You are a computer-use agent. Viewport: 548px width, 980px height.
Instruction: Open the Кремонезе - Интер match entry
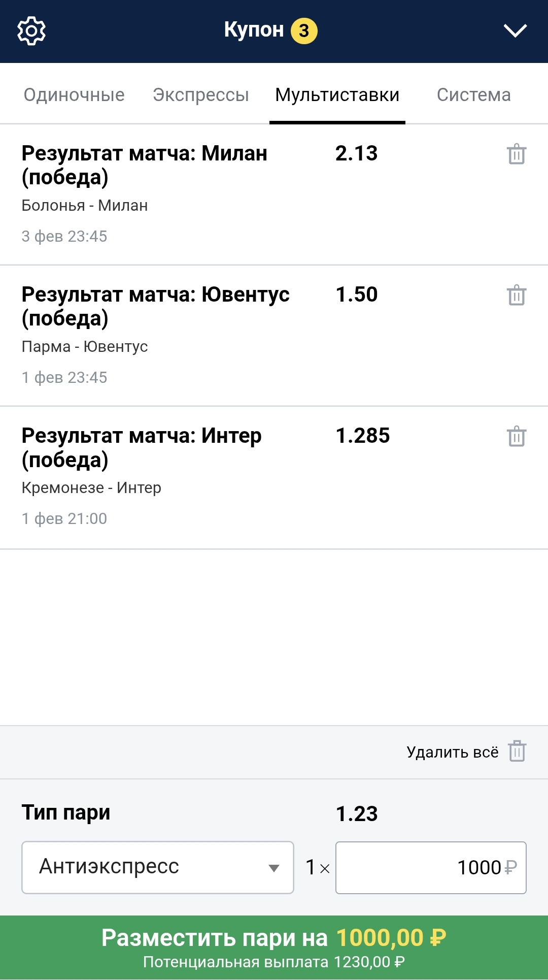91,487
